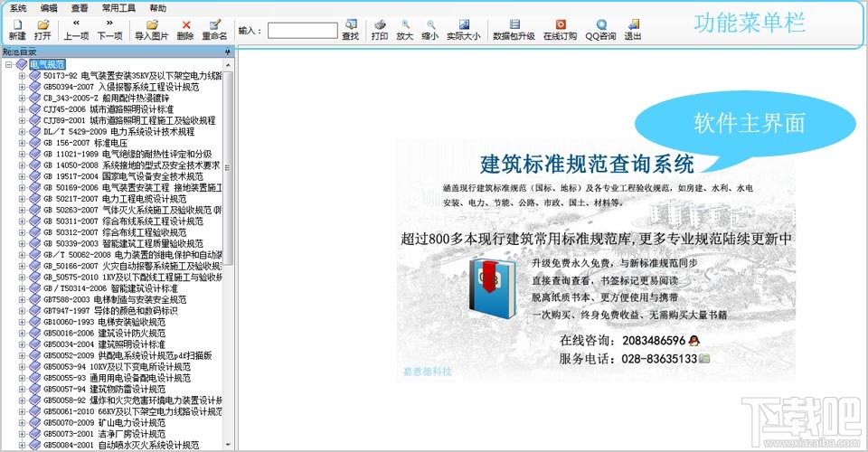Open the 查看 menu

pos(80,7)
